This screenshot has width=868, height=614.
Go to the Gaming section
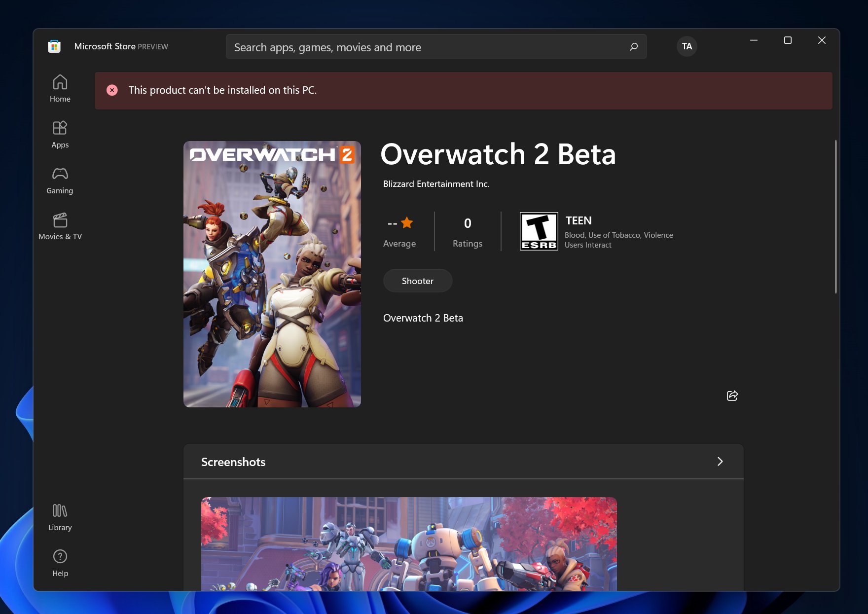pyautogui.click(x=60, y=180)
